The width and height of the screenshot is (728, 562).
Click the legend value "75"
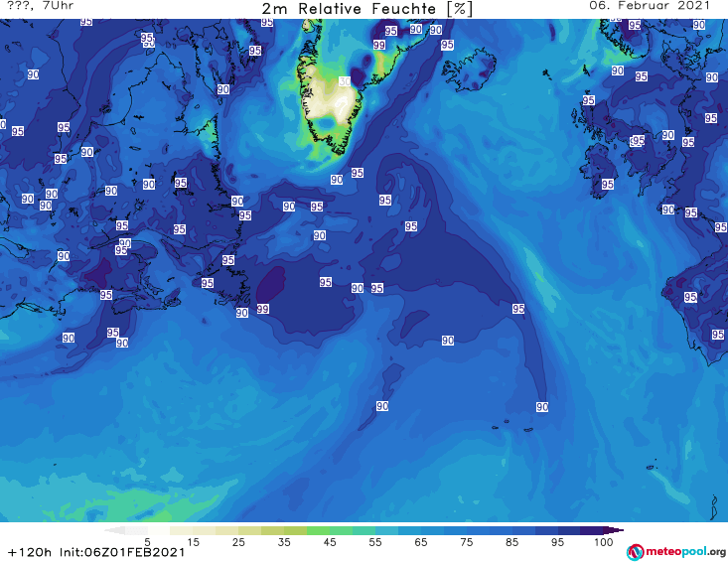coord(467,542)
